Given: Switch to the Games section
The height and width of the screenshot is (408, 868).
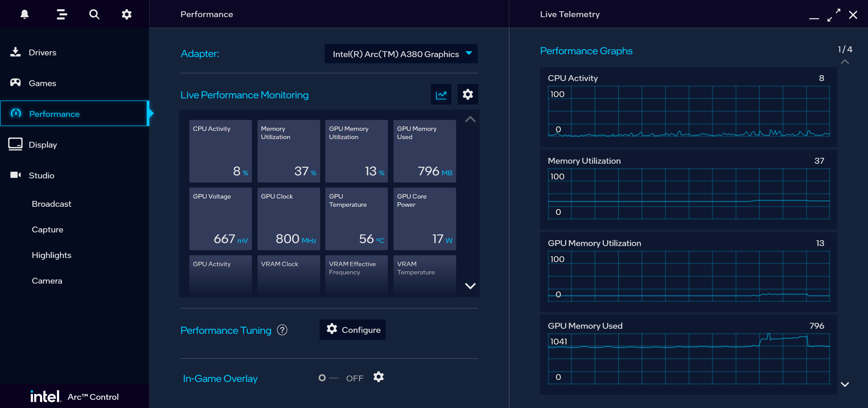Looking at the screenshot, I should pyautogui.click(x=42, y=83).
